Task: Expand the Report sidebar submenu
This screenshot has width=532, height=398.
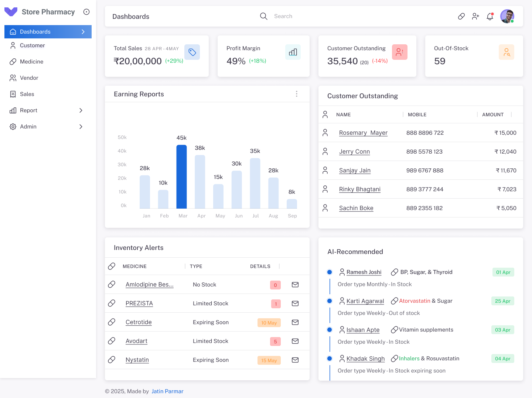Action: pyautogui.click(x=81, y=110)
